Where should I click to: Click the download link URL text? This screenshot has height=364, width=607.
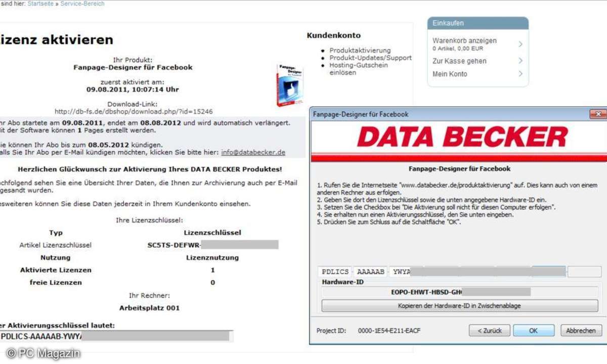pos(134,111)
